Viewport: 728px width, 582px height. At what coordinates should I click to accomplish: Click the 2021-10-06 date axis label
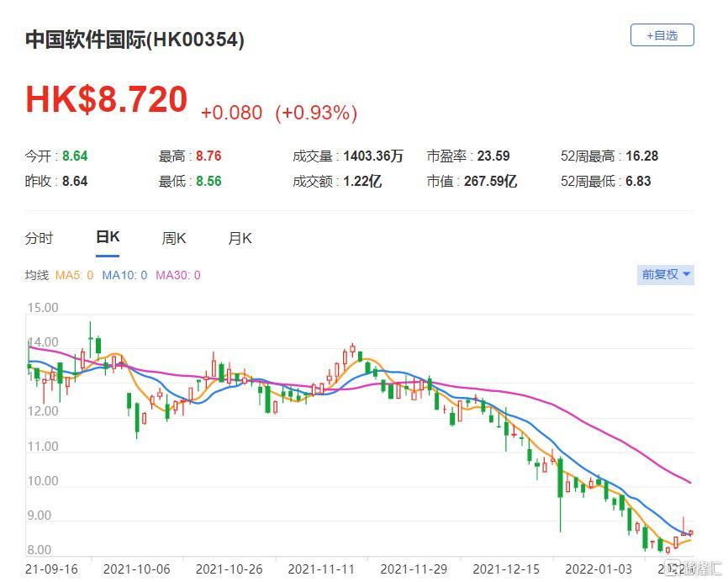click(x=136, y=569)
